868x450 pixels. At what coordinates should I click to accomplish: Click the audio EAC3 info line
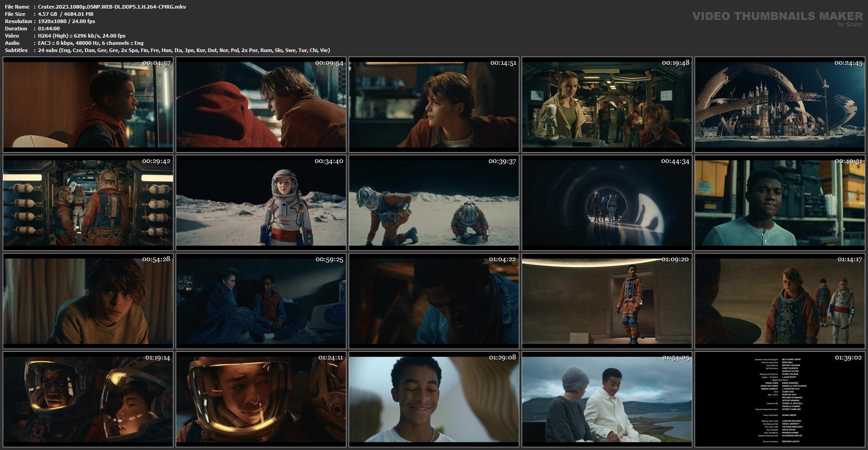[91, 43]
